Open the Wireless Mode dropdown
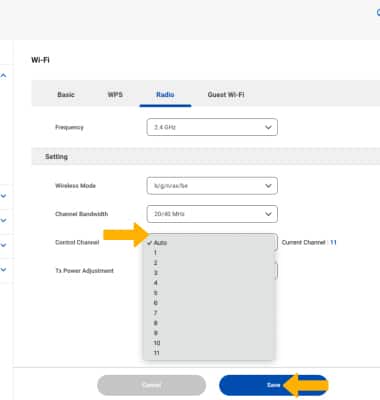Image resolution: width=380 pixels, height=400 pixels. 212,186
